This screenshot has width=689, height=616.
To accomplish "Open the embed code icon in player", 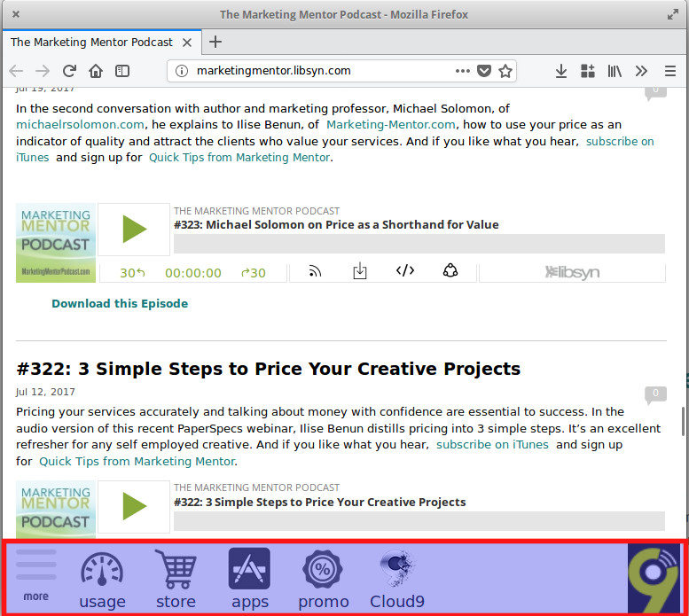I will (x=404, y=271).
